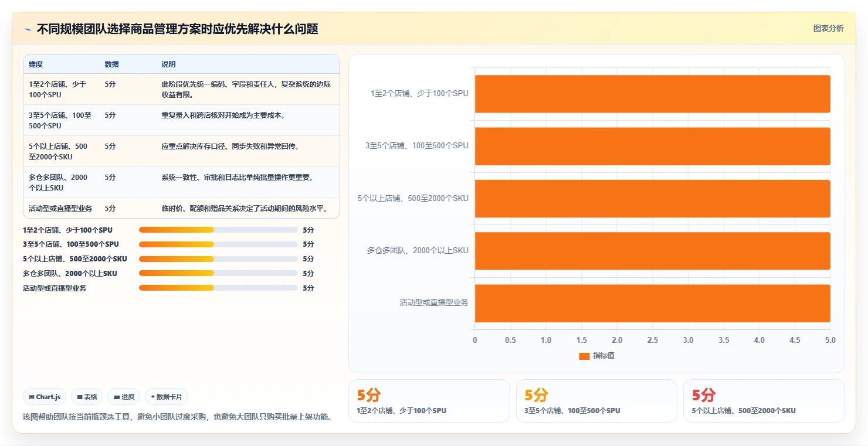
Task: Click the progress bar for 多仓多团队、2000个以上SKU
Action: 218,274
